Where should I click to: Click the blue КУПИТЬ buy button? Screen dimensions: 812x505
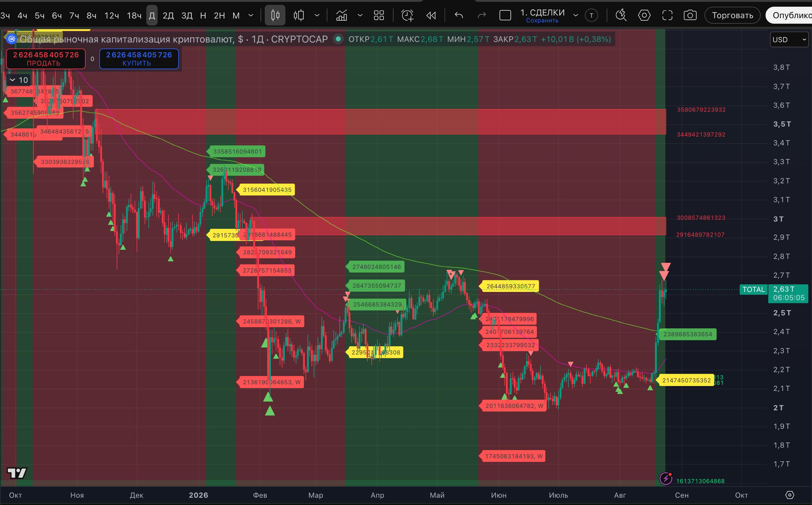139,59
